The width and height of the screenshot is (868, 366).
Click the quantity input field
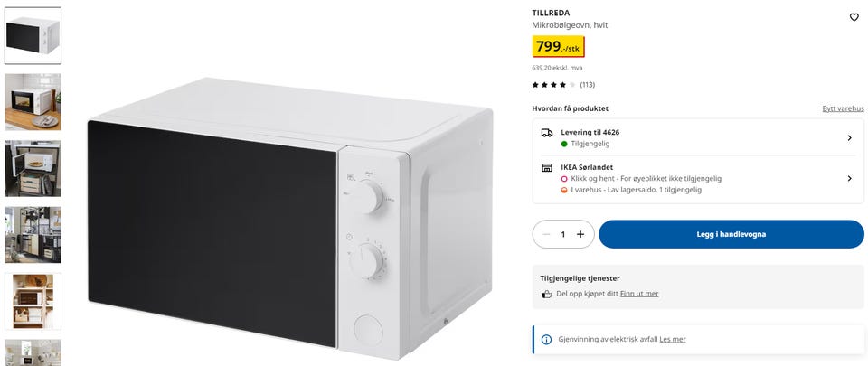(563, 234)
